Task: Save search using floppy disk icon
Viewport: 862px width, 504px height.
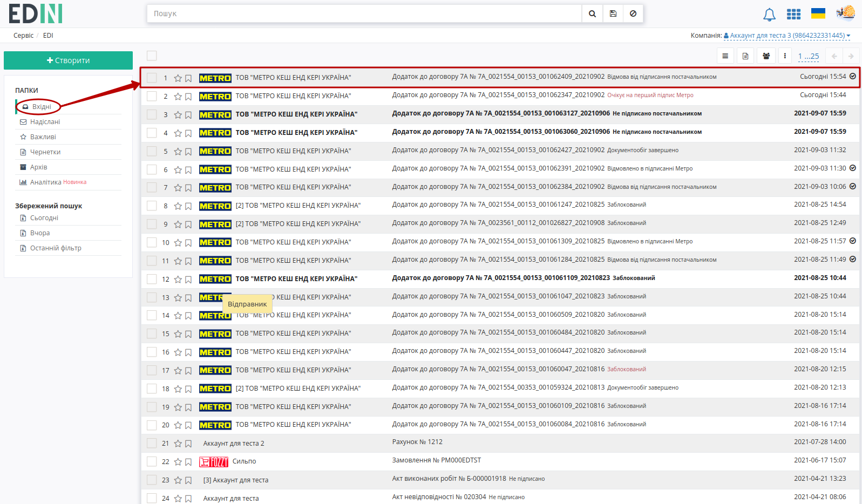Action: point(613,13)
